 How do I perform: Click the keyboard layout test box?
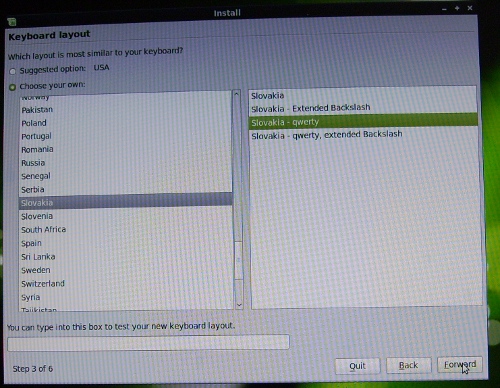148,343
